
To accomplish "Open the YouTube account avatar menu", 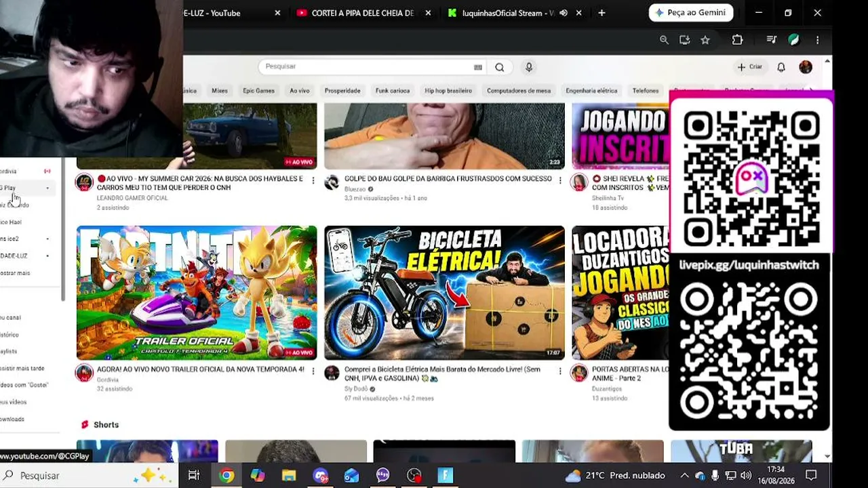I will (x=806, y=67).
